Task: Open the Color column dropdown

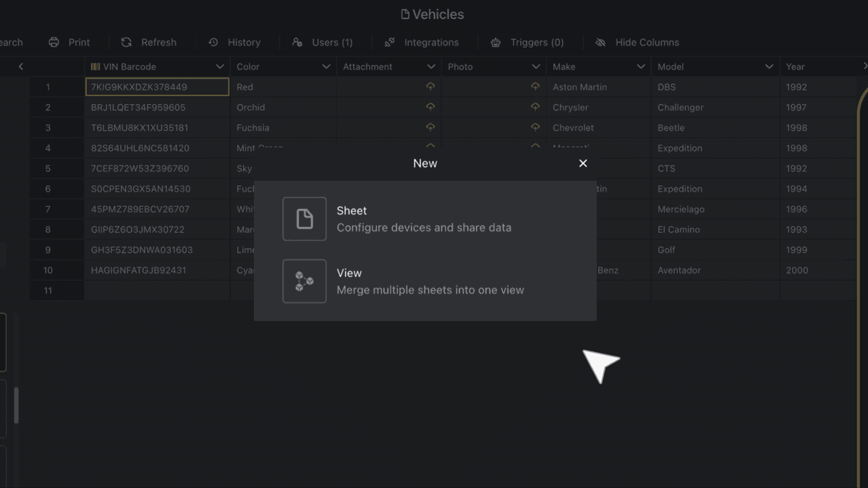Action: click(x=327, y=66)
